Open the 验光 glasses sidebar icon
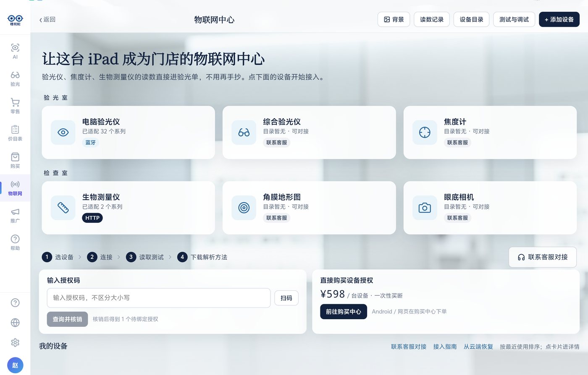The height and width of the screenshot is (375, 588). 15,78
